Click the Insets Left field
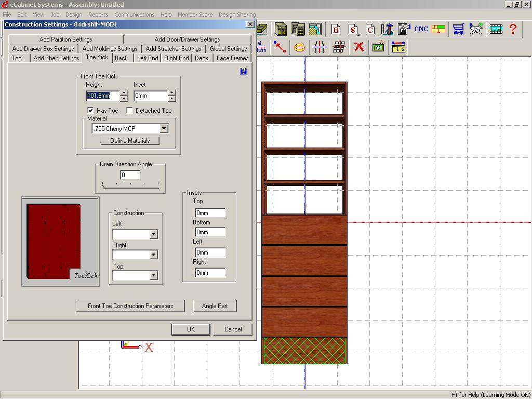Image resolution: width=532 pixels, height=399 pixels. pos(210,252)
